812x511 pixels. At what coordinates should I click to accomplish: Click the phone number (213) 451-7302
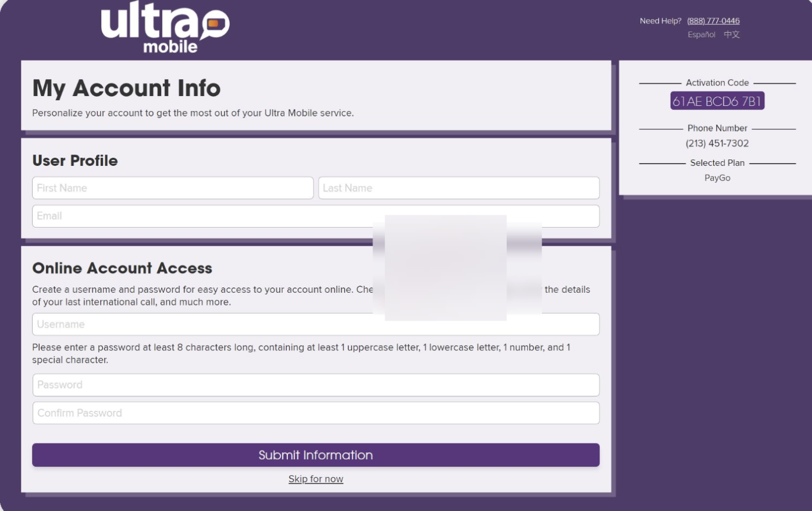717,143
